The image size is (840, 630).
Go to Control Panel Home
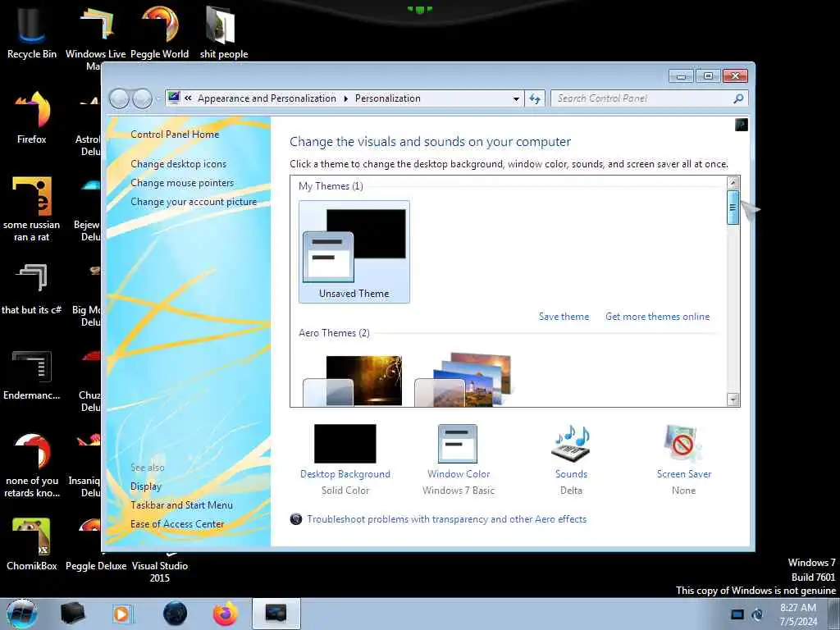[x=175, y=135]
